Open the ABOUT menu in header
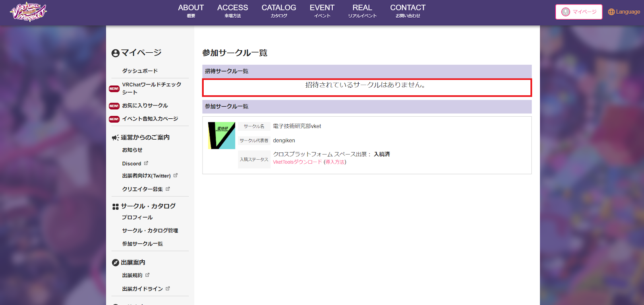The image size is (644, 305). click(x=191, y=11)
